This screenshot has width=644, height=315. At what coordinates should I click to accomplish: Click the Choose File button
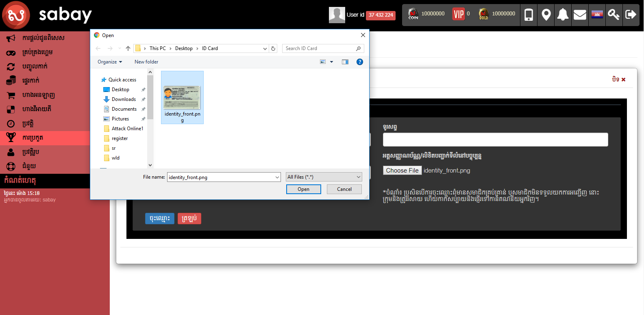pyautogui.click(x=402, y=171)
